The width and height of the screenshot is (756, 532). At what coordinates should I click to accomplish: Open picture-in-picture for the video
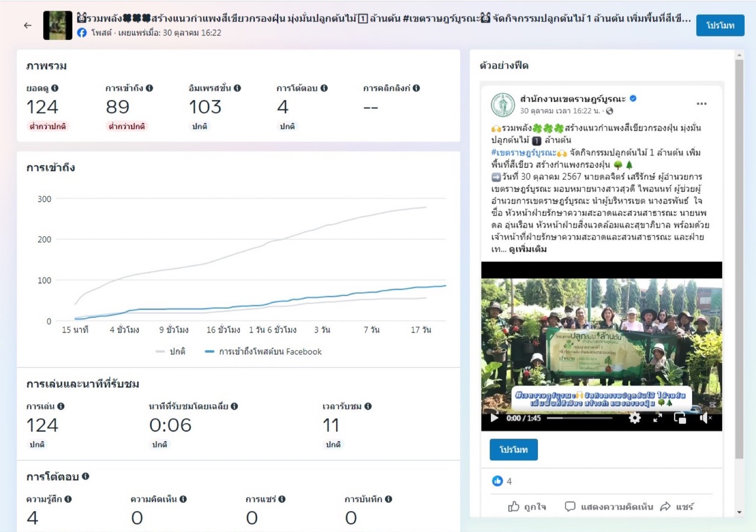(x=680, y=418)
